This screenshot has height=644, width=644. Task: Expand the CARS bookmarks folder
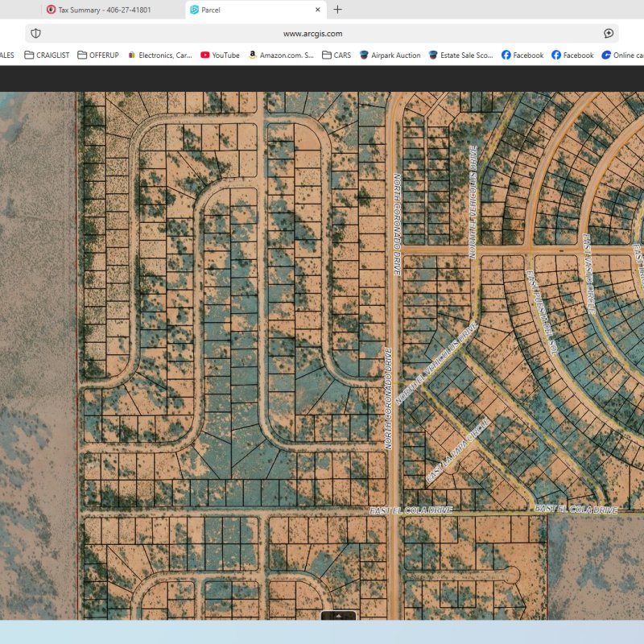pyautogui.click(x=336, y=55)
